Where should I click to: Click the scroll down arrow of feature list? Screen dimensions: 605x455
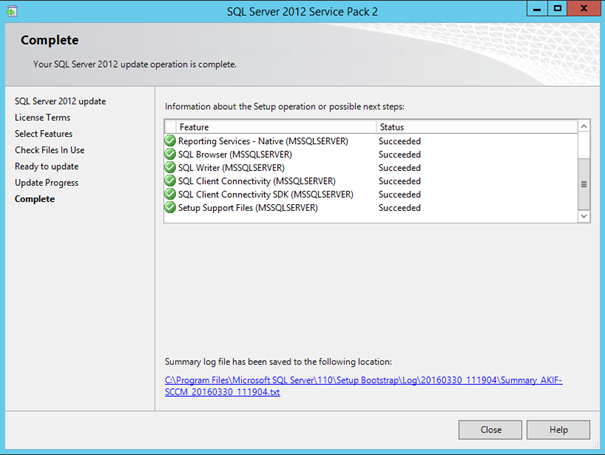point(584,216)
